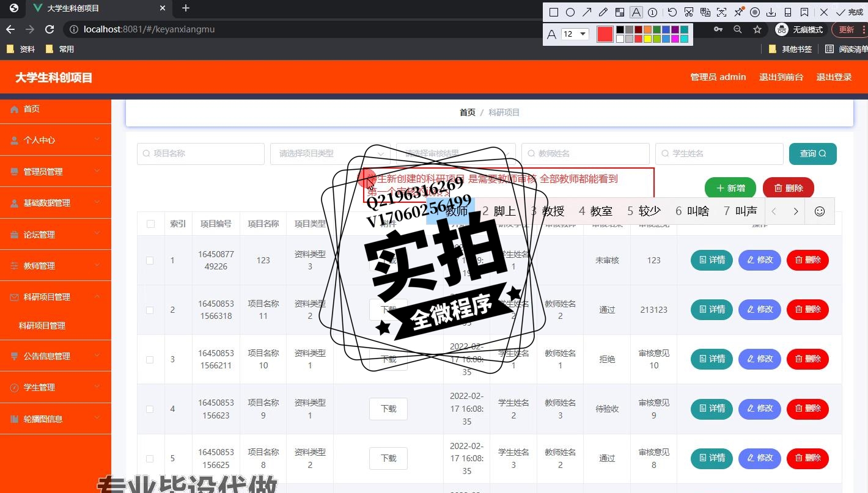Viewport: 868px width, 493px height.
Task: Expand 公告信息管理 in the sidebar
Action: click(x=56, y=356)
